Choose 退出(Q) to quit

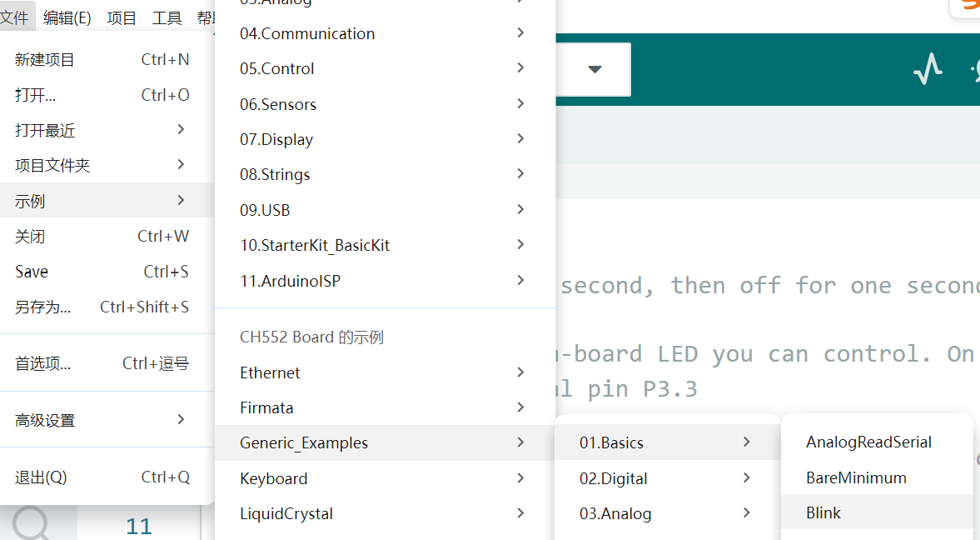click(x=107, y=477)
